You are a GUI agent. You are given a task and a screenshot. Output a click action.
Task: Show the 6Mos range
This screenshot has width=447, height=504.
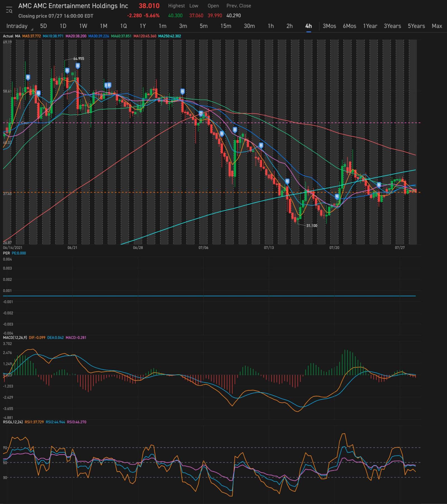349,26
